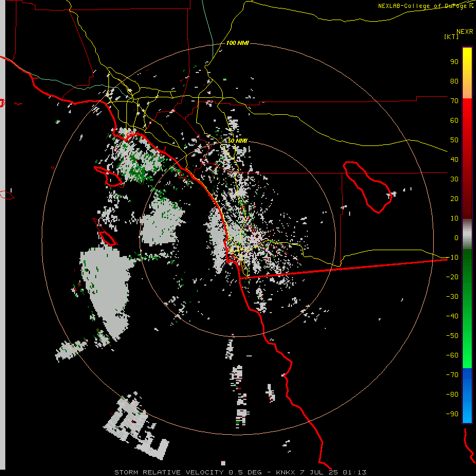Click the -60 scale value
This screenshot has height=476, width=476.
click(x=452, y=355)
